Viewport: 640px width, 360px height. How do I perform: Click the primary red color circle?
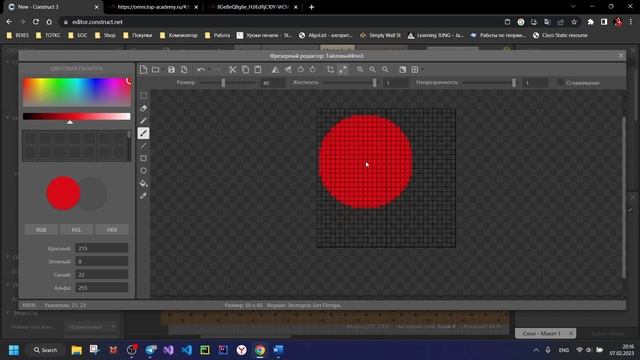click(63, 193)
